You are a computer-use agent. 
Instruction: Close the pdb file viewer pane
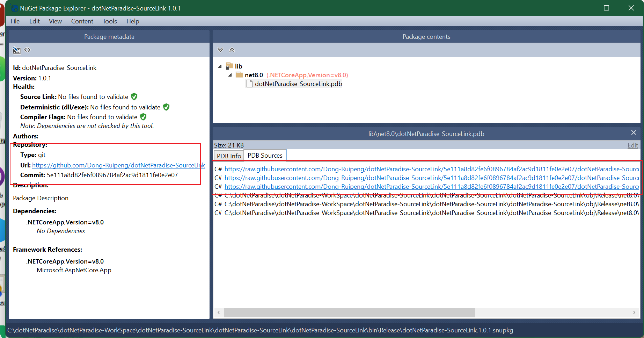(x=634, y=133)
